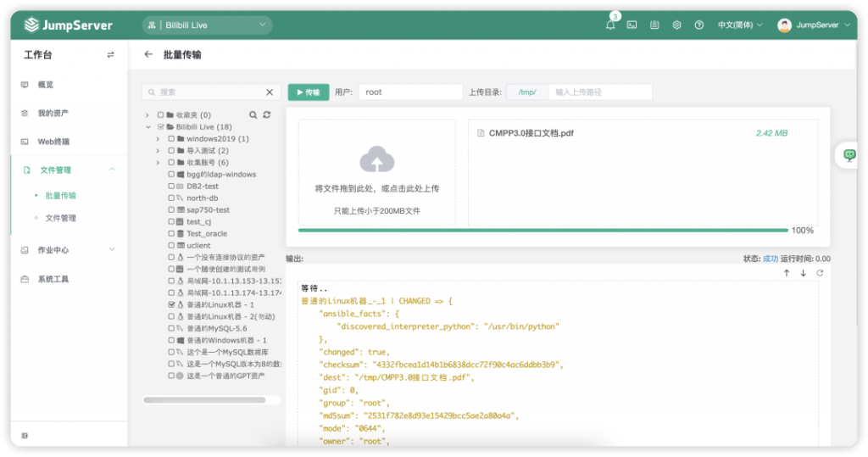The width and height of the screenshot is (868, 457).
Task: Click the green 传输 button
Action: click(x=309, y=92)
